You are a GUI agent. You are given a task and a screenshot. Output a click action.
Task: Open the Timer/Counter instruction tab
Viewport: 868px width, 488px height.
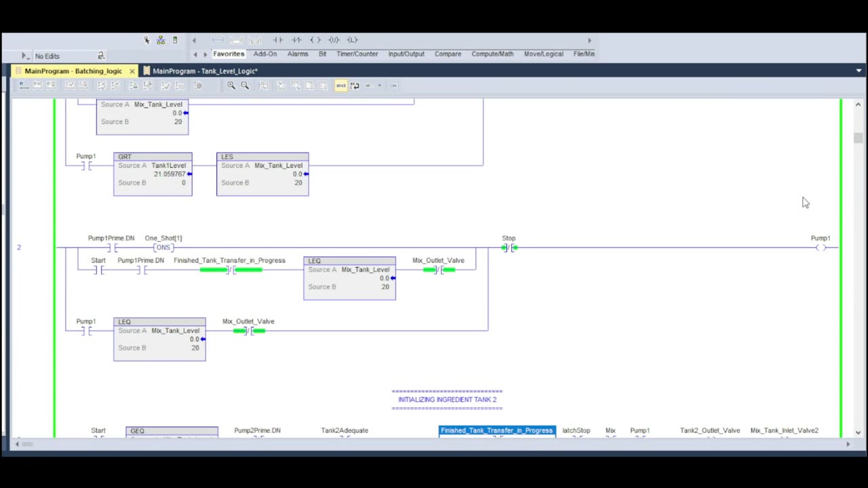[x=357, y=54]
